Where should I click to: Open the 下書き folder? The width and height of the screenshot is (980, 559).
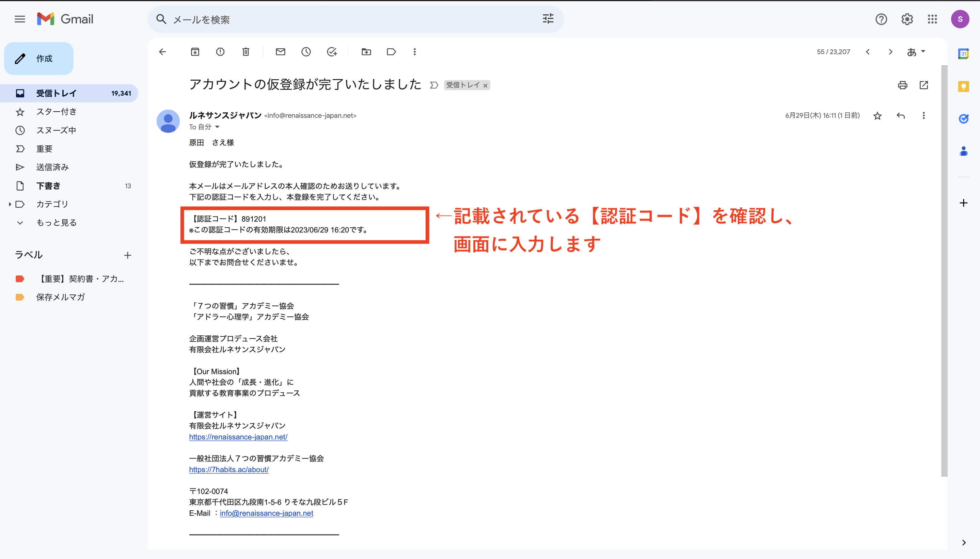pos(48,186)
